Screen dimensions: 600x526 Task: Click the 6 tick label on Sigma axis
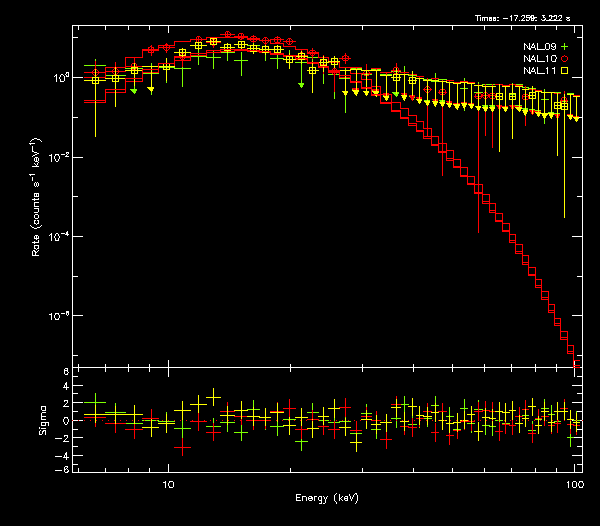[x=66, y=372]
